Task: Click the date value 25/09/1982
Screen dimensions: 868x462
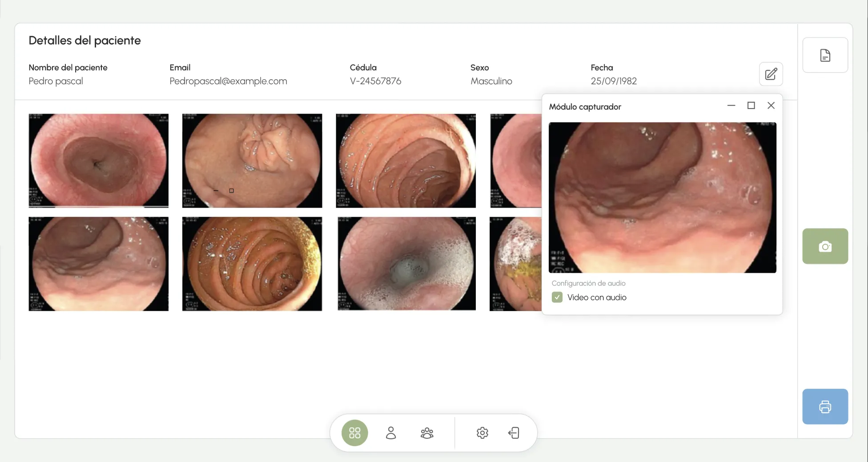Action: click(614, 81)
